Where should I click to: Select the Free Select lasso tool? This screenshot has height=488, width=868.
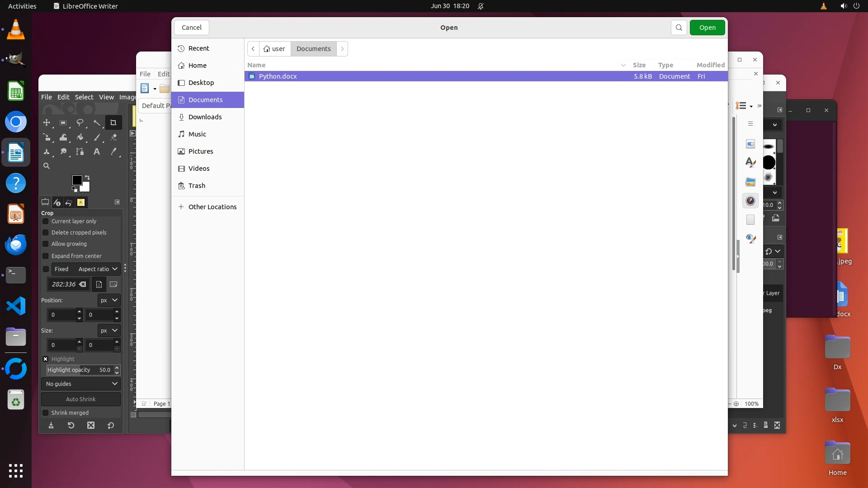pos(80,122)
